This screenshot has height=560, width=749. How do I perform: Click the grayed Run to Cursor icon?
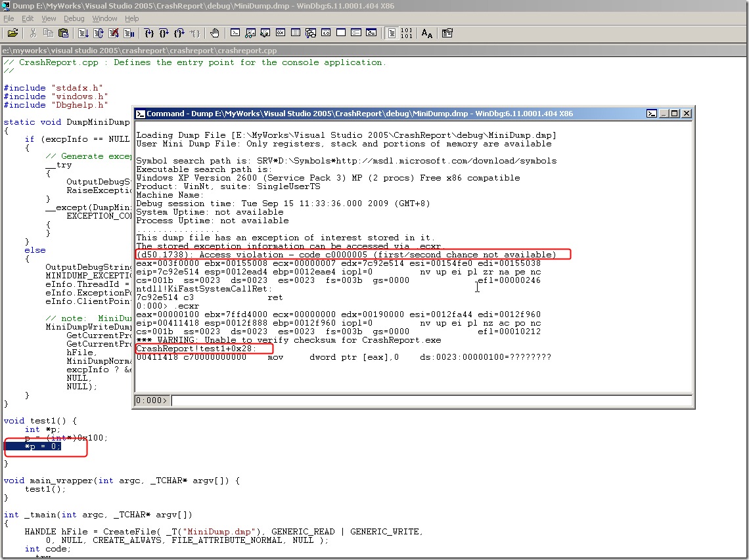[x=194, y=33]
